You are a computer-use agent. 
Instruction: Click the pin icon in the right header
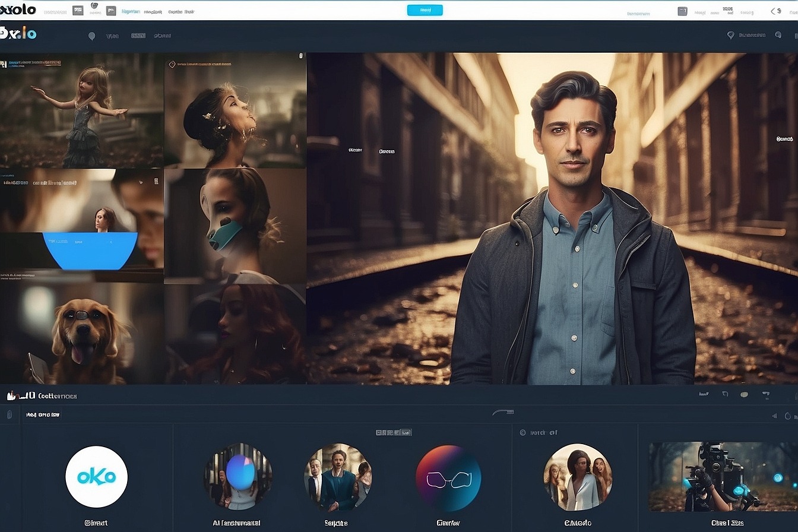click(x=731, y=35)
